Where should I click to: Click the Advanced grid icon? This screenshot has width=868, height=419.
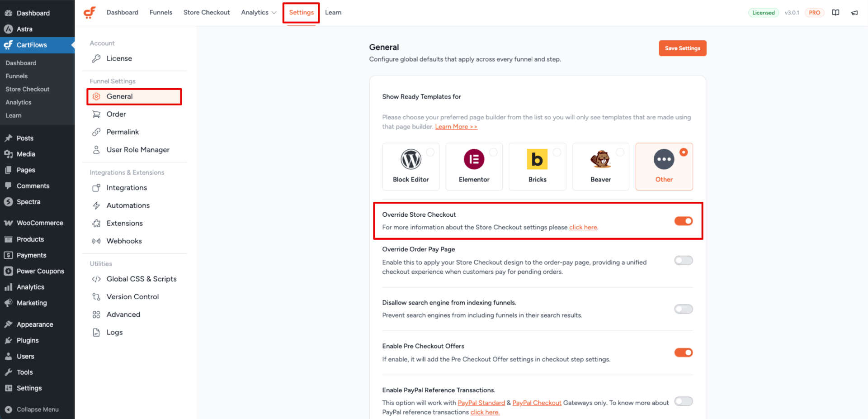click(96, 314)
